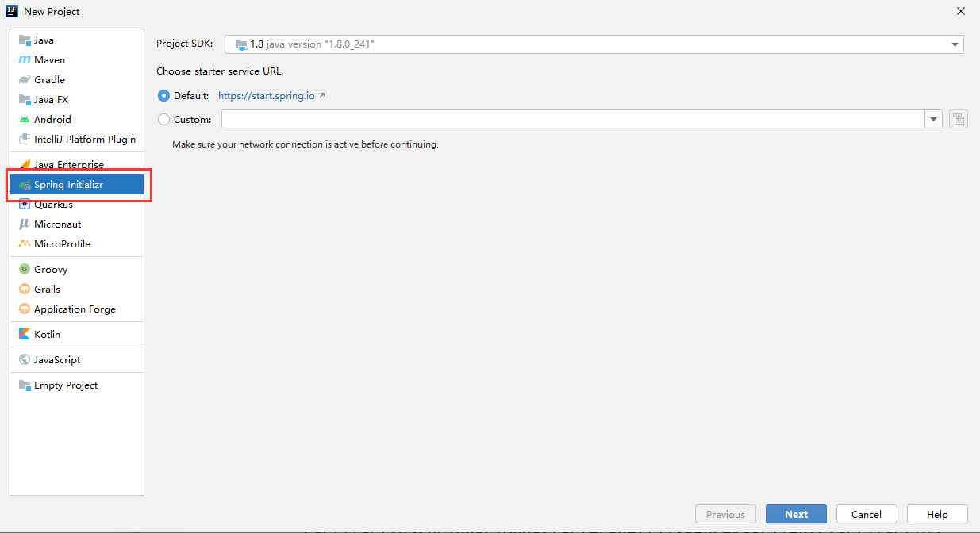Click the Maven 'm' icon

(24, 59)
